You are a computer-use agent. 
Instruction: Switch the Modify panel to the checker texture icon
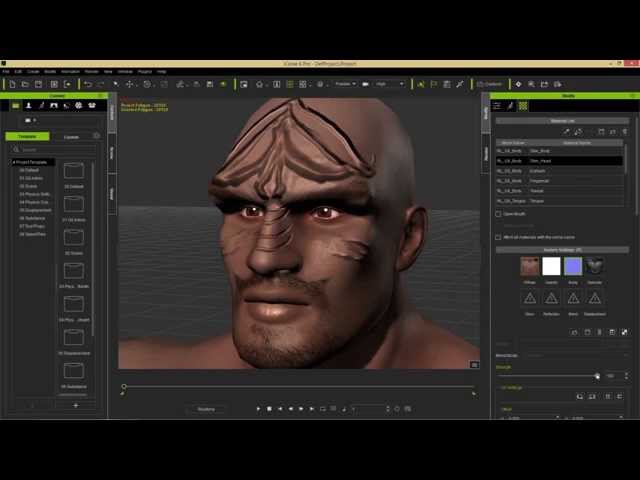tap(523, 106)
